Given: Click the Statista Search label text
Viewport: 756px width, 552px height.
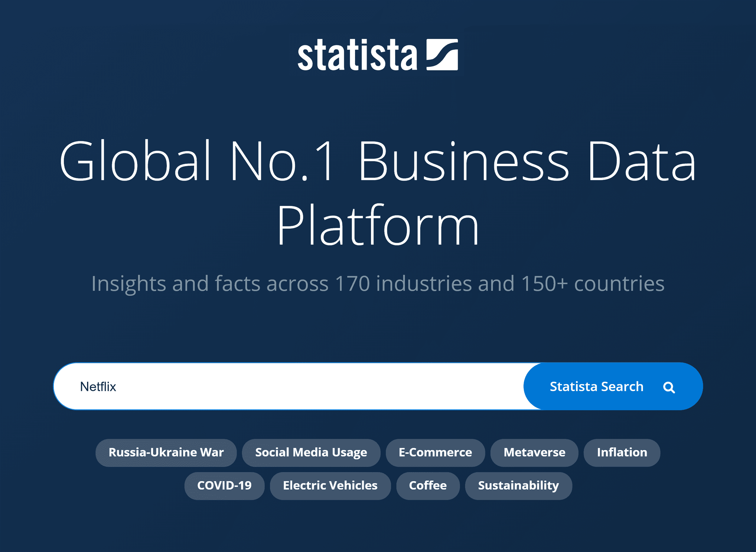Looking at the screenshot, I should 597,386.
